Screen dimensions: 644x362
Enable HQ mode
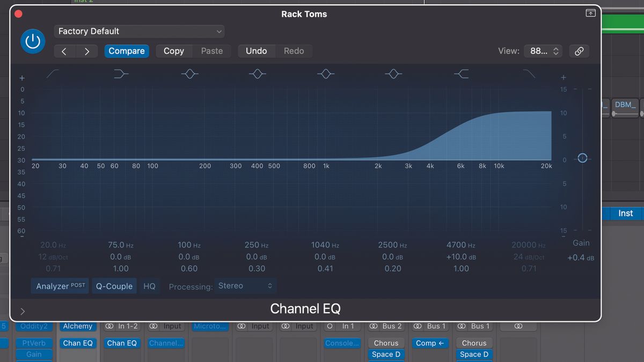(149, 286)
